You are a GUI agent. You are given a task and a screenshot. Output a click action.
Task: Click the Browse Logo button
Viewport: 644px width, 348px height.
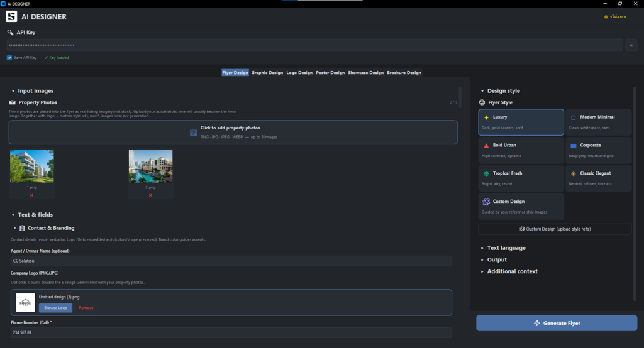click(x=55, y=308)
